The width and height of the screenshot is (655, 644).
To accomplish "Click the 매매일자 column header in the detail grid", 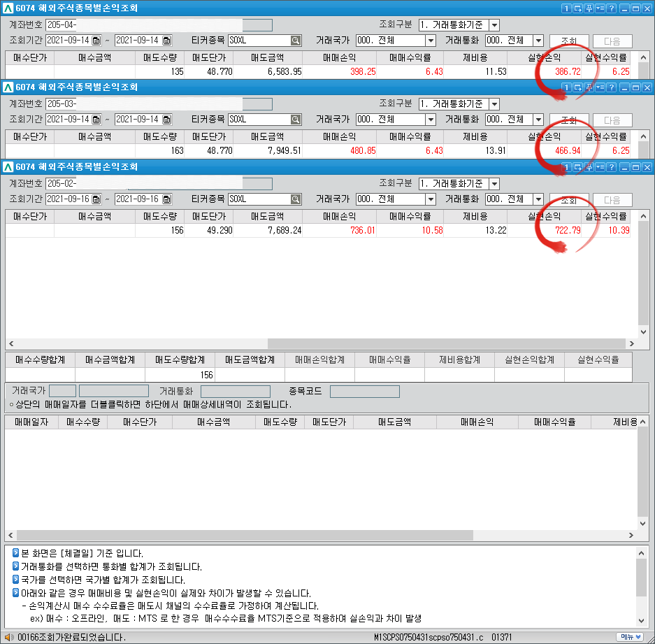I will [x=31, y=422].
